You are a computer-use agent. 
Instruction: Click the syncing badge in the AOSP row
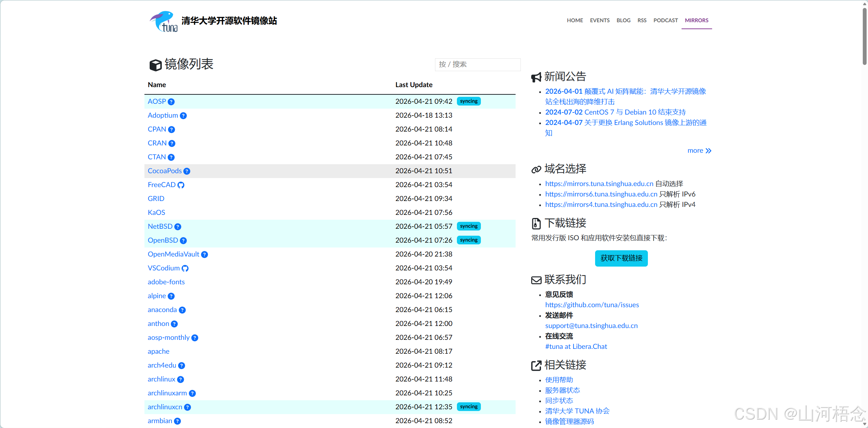(469, 101)
